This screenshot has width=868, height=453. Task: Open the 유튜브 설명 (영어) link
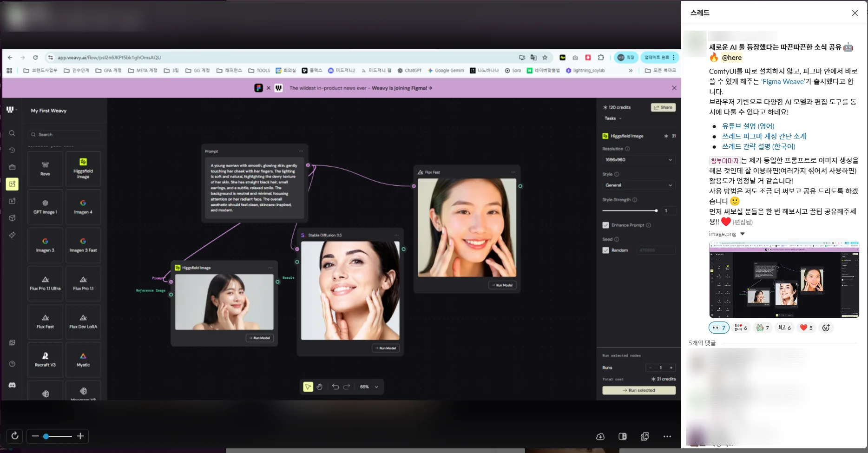(x=748, y=126)
